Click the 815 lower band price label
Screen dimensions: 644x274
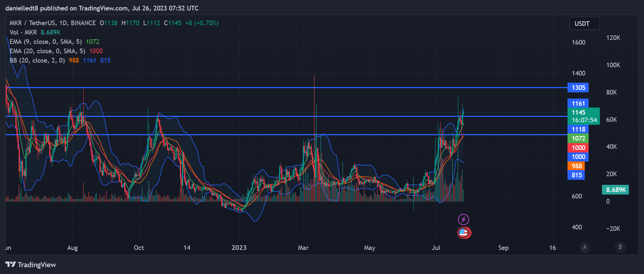tap(576, 175)
